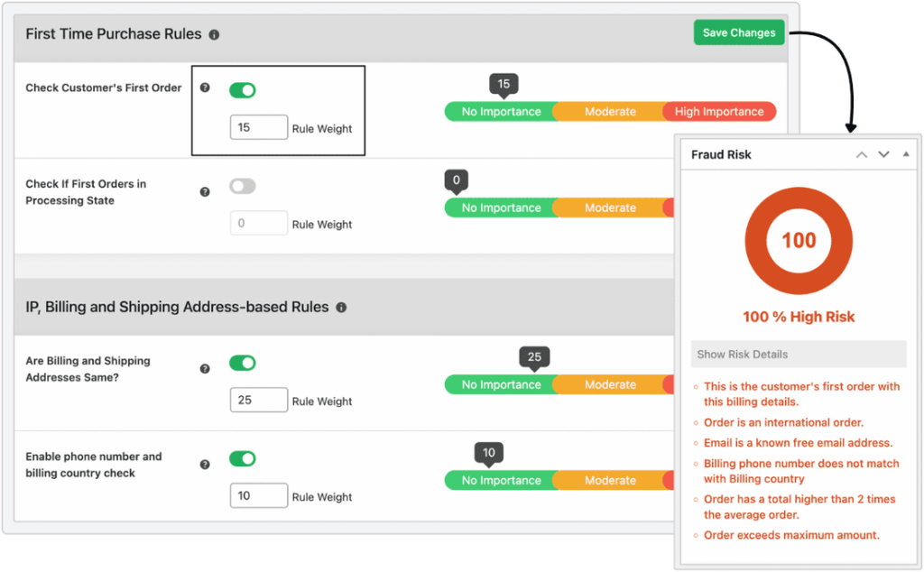Screen dimensions: 924x572
Task: Focus the Rule Weight field showing 15
Action: [259, 127]
